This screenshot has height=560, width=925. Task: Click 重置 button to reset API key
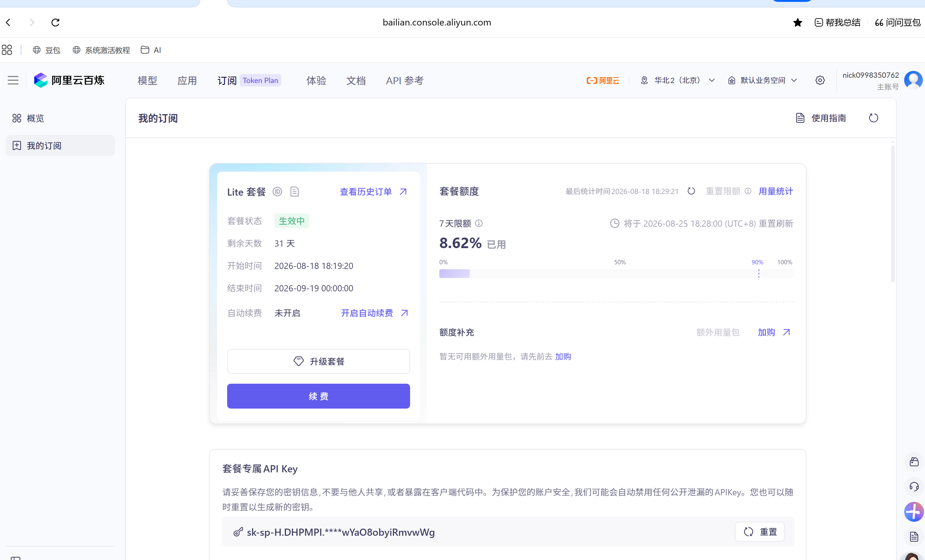pos(760,532)
